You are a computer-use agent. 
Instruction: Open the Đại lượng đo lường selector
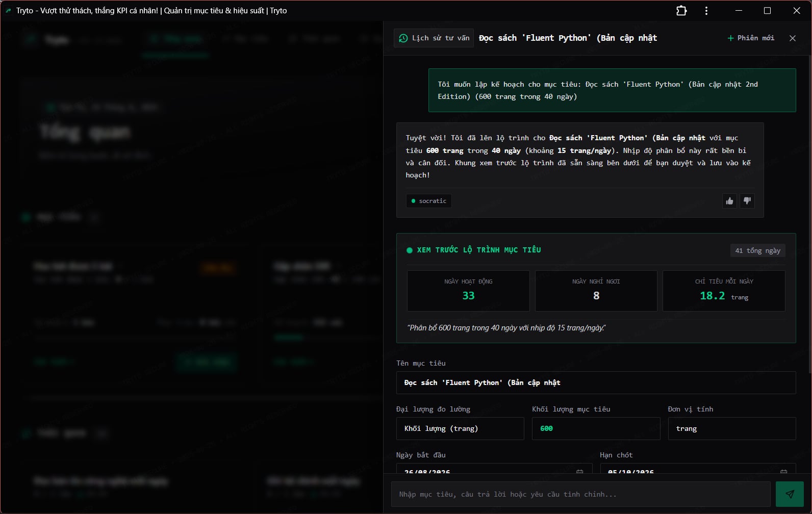point(460,429)
